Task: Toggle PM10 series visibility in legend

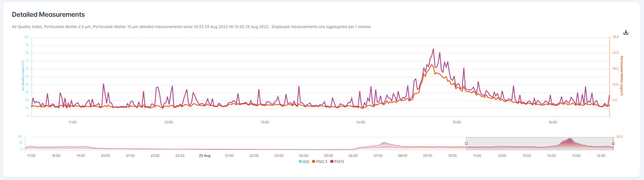Action: click(339, 162)
